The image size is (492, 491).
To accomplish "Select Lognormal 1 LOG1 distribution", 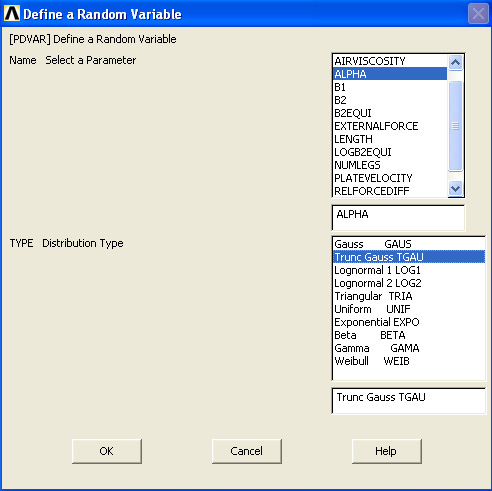I will click(x=409, y=270).
